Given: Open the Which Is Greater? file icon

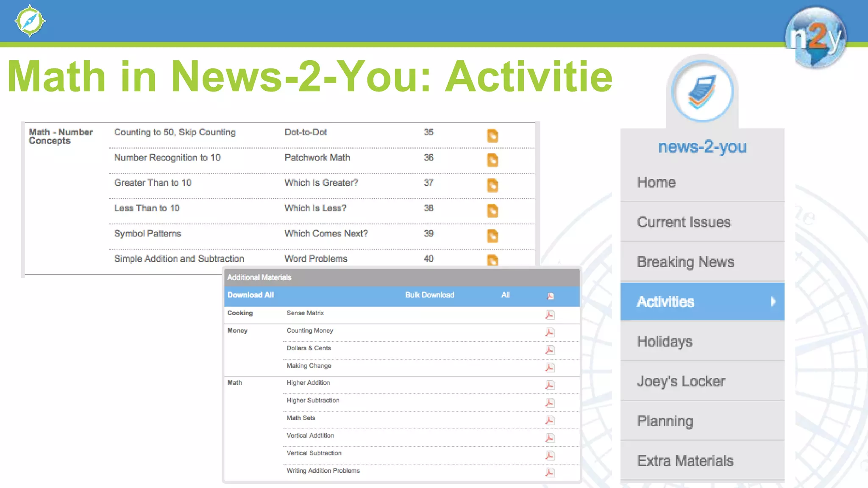Looking at the screenshot, I should pyautogui.click(x=492, y=186).
